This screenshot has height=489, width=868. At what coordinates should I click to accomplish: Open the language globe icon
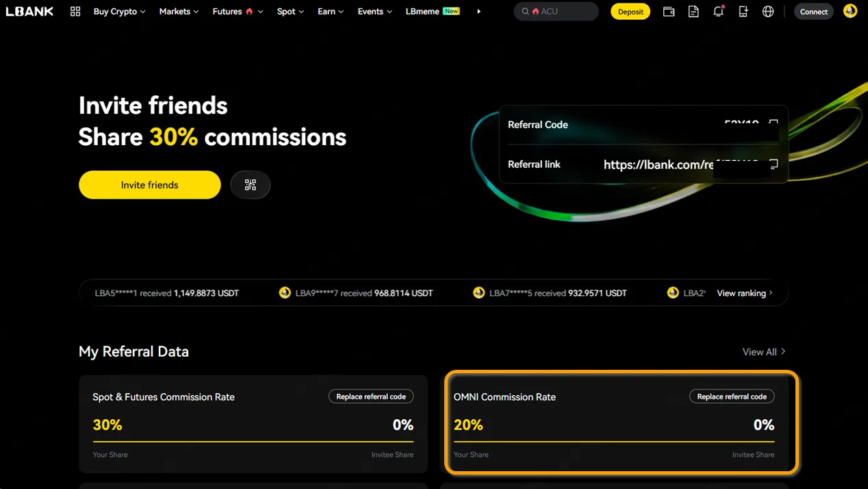768,12
